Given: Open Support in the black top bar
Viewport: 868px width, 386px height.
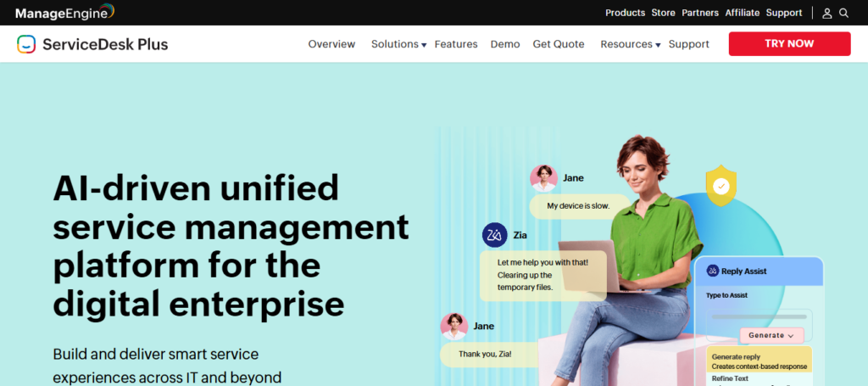Looking at the screenshot, I should (x=784, y=13).
